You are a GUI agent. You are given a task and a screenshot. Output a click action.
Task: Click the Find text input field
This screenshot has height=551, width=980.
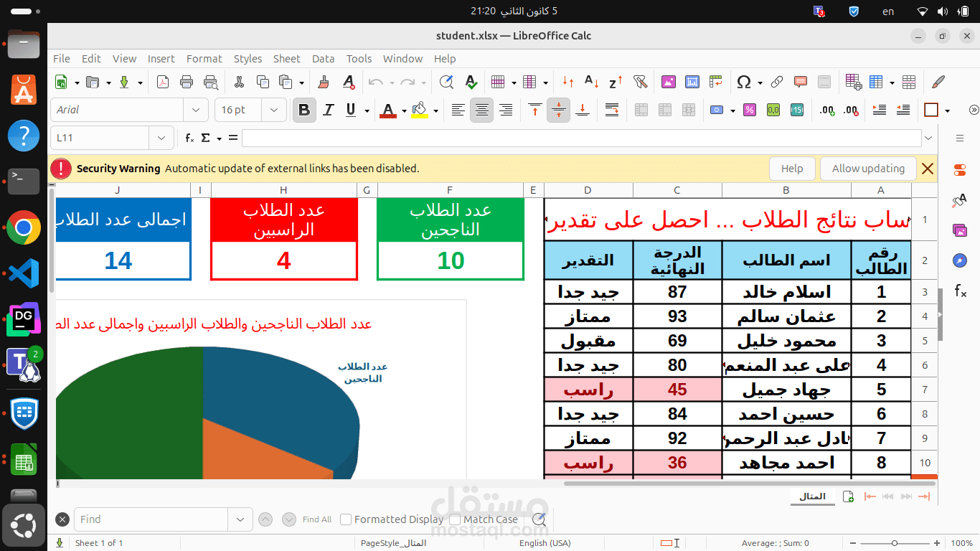pyautogui.click(x=151, y=519)
